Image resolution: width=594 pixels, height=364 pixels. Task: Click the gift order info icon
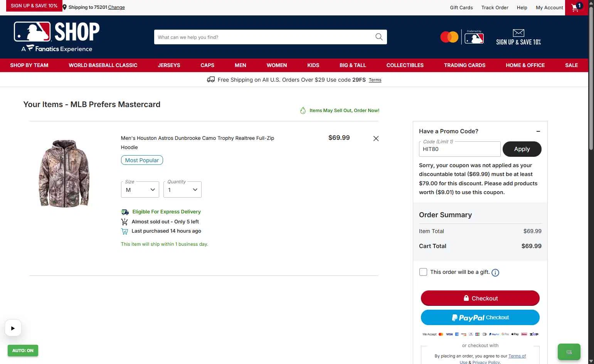coord(495,273)
